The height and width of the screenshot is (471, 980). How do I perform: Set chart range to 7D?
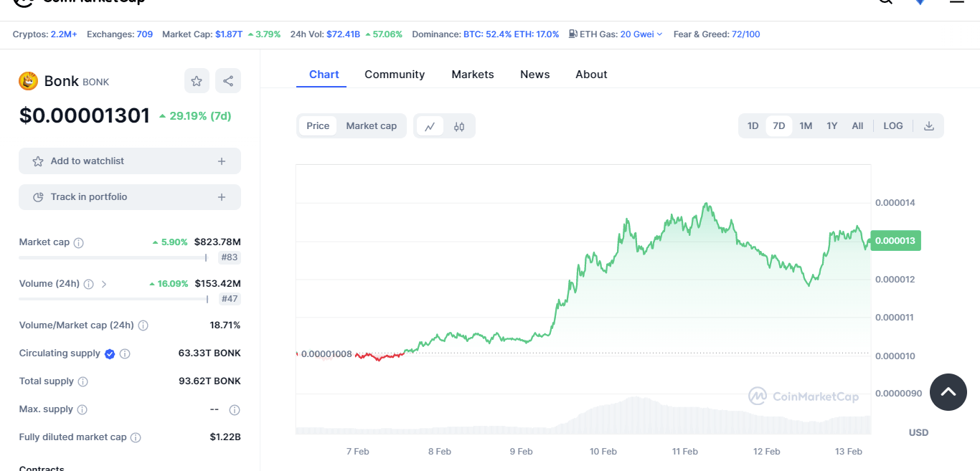[779, 126]
